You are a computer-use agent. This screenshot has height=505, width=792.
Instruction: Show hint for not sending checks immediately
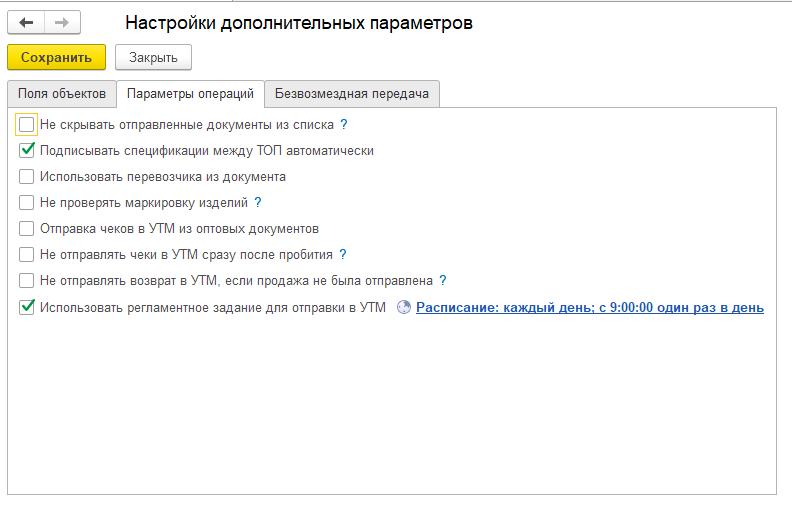[342, 255]
